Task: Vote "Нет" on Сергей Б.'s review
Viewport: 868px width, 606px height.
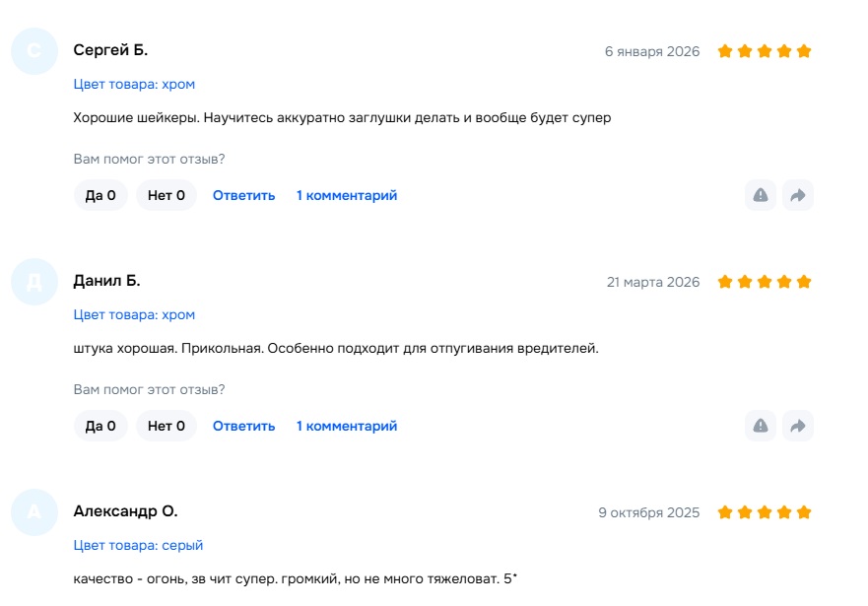Action: (167, 195)
